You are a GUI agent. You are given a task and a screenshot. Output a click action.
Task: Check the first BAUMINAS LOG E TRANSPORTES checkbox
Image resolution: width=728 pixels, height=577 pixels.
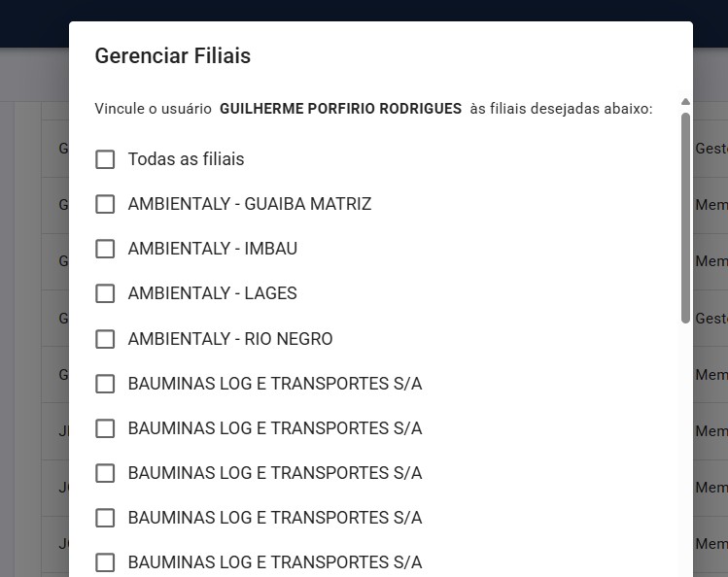click(105, 384)
